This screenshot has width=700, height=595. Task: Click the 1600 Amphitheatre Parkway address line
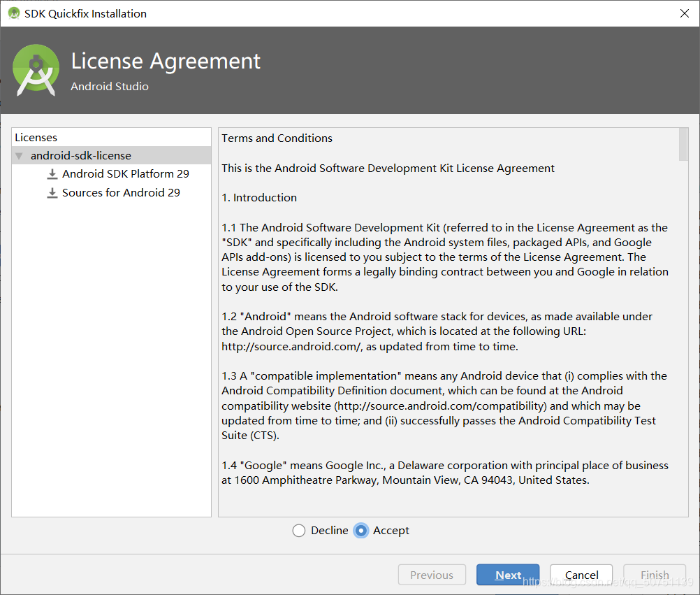coord(405,480)
